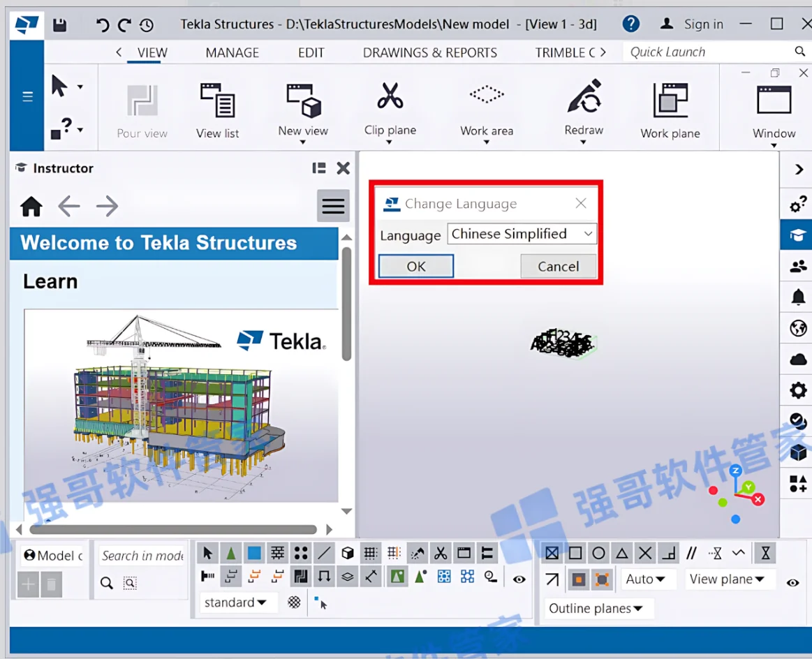
Task: Switch to the EDIT ribbon tab
Action: tap(311, 53)
